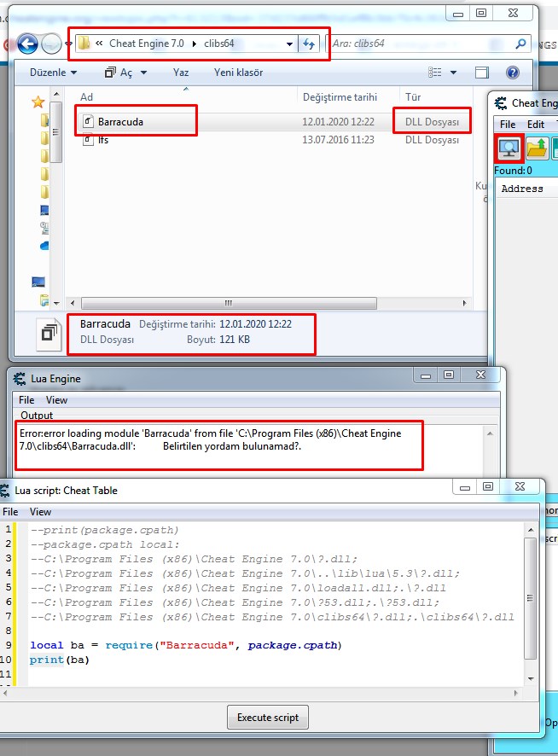Image resolution: width=558 pixels, height=756 pixels.
Task: Click the Explorer back navigation arrow
Action: 27,44
